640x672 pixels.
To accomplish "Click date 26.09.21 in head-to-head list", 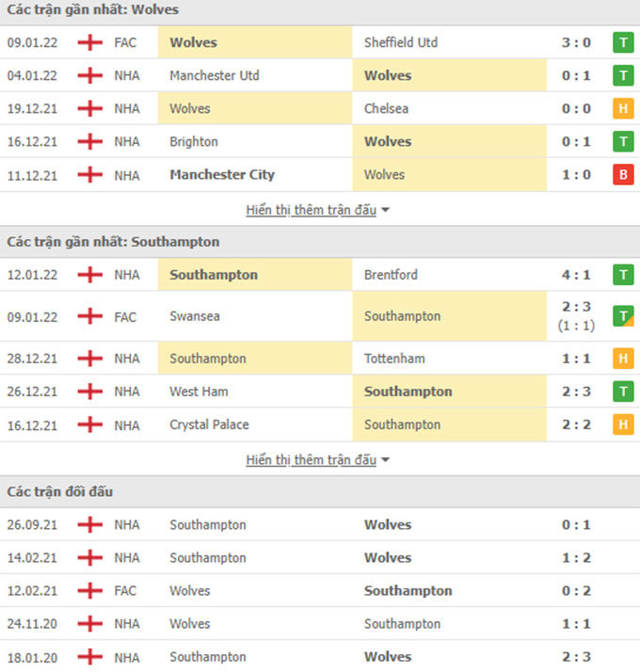I will (32, 524).
